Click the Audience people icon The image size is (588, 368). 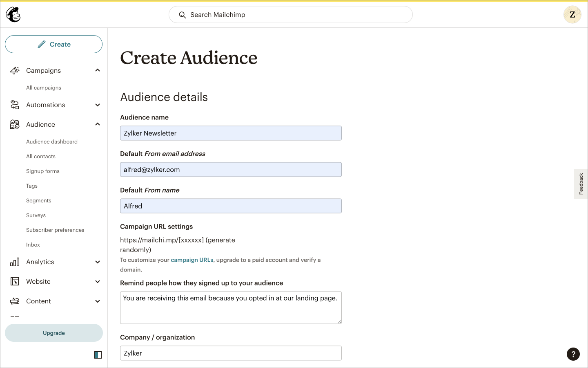click(x=15, y=124)
